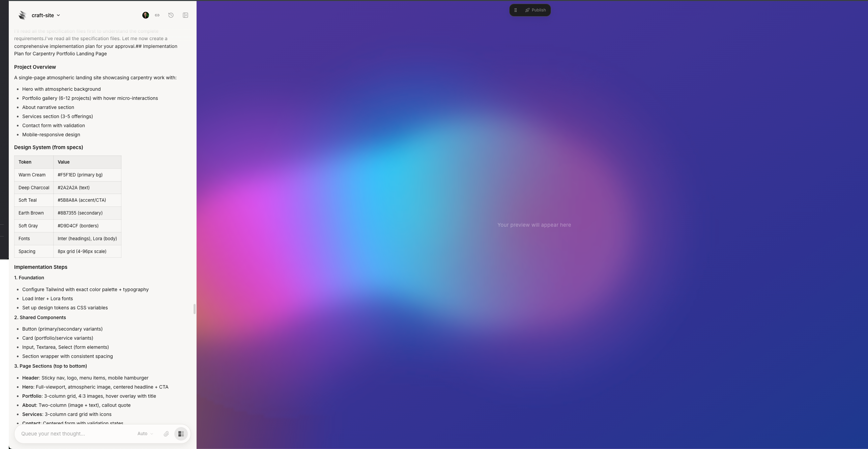The image size is (868, 449).
Task: Open the share link icon in the top toolbar
Action: [157, 15]
